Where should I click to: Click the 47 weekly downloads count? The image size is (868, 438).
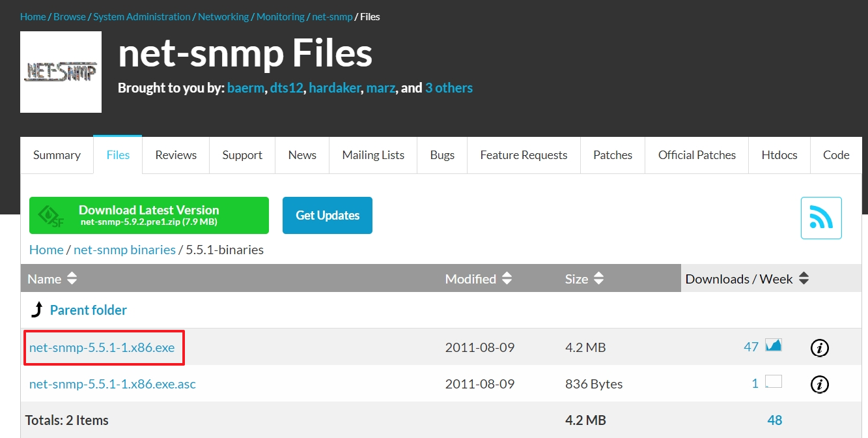click(751, 347)
